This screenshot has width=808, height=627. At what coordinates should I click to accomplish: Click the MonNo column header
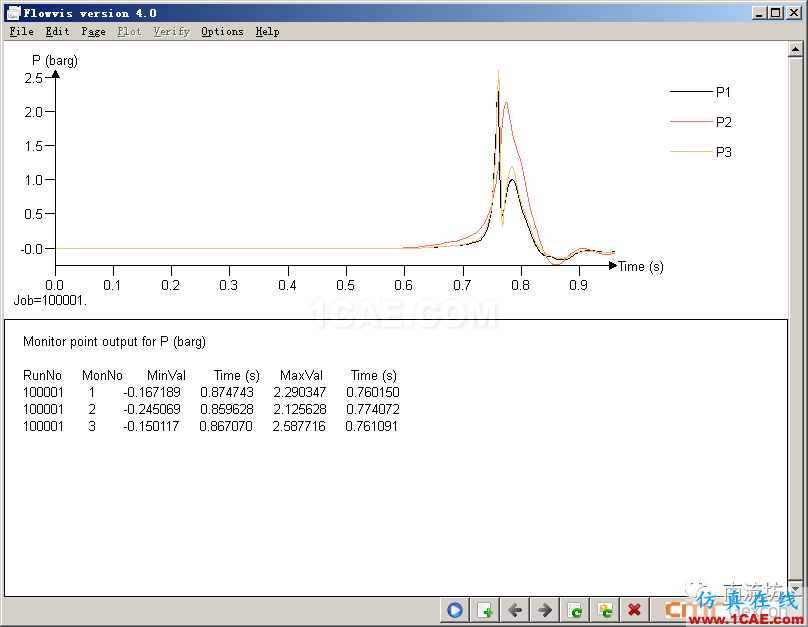pos(102,375)
